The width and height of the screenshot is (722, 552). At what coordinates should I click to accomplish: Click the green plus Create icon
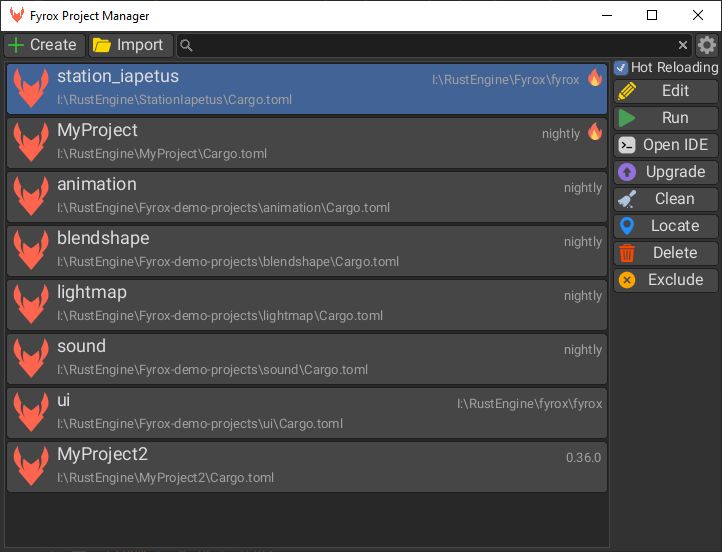point(16,45)
